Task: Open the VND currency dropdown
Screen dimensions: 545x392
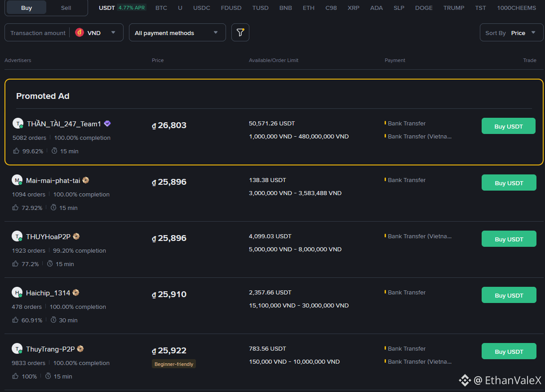Action: coord(96,32)
